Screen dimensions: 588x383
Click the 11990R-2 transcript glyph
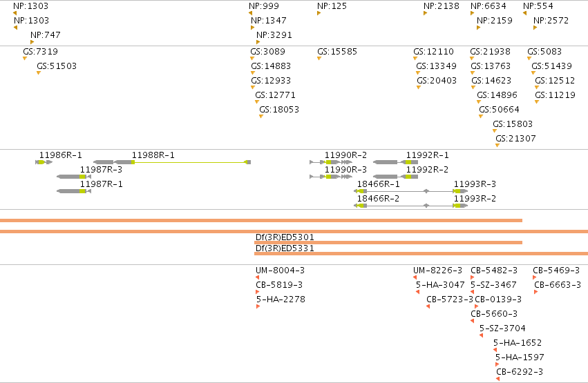pos(331,162)
